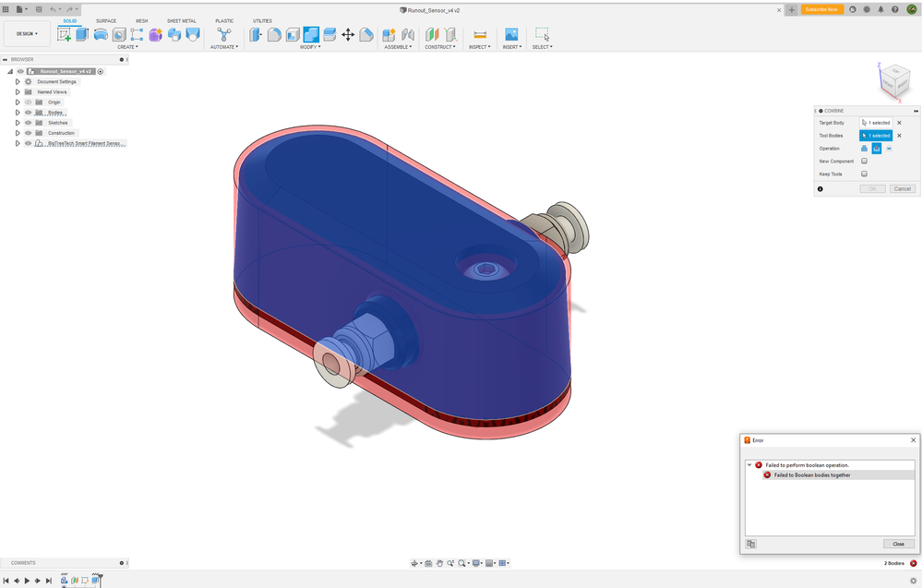Enable the New Component checkbox
This screenshot has height=588, width=922.
coord(865,162)
